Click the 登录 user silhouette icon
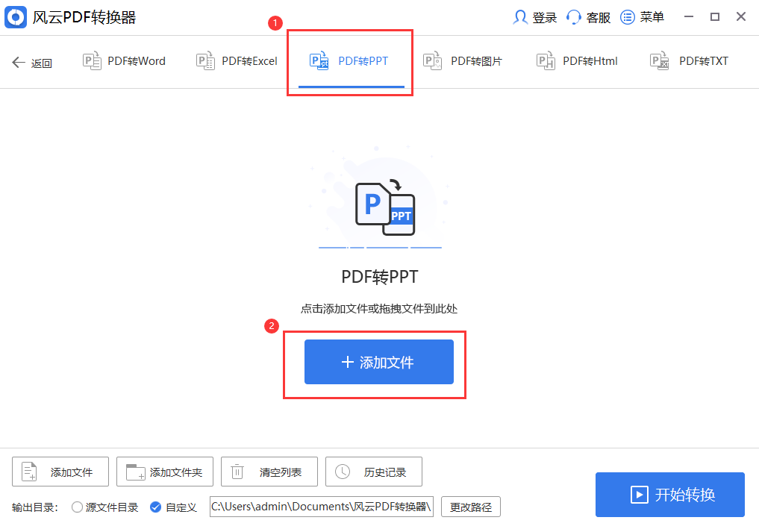The width and height of the screenshot is (759, 532). click(520, 17)
